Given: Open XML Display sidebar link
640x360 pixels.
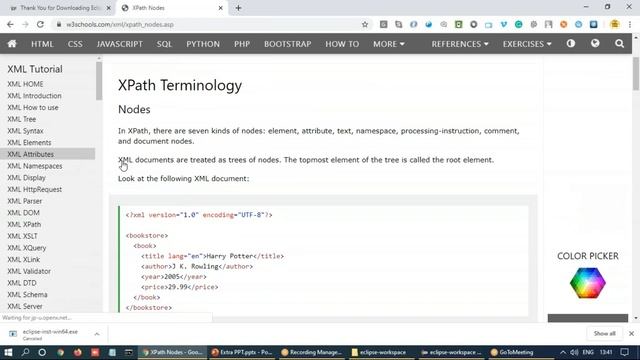Looking at the screenshot, I should pos(27,178).
